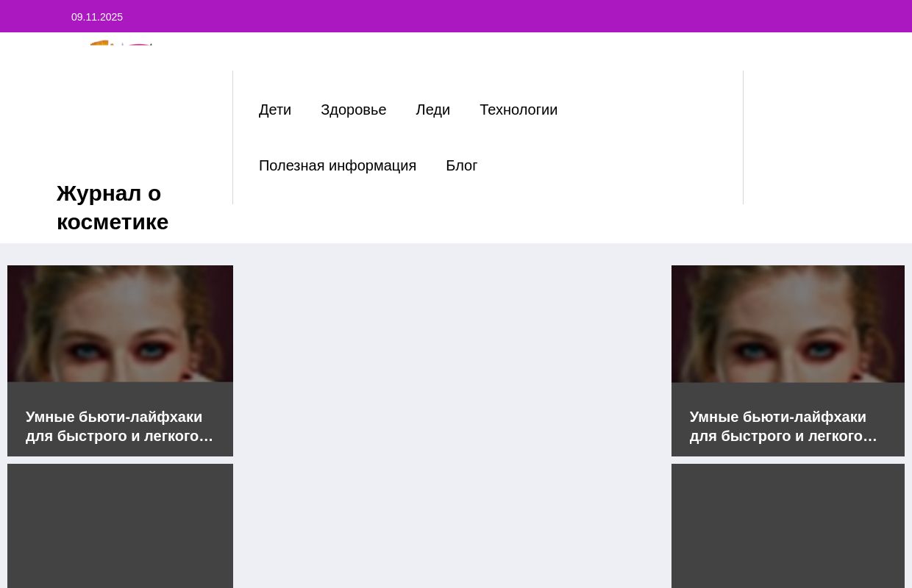Click the site title Журнал о косметике
912x588 pixels.
(113, 207)
